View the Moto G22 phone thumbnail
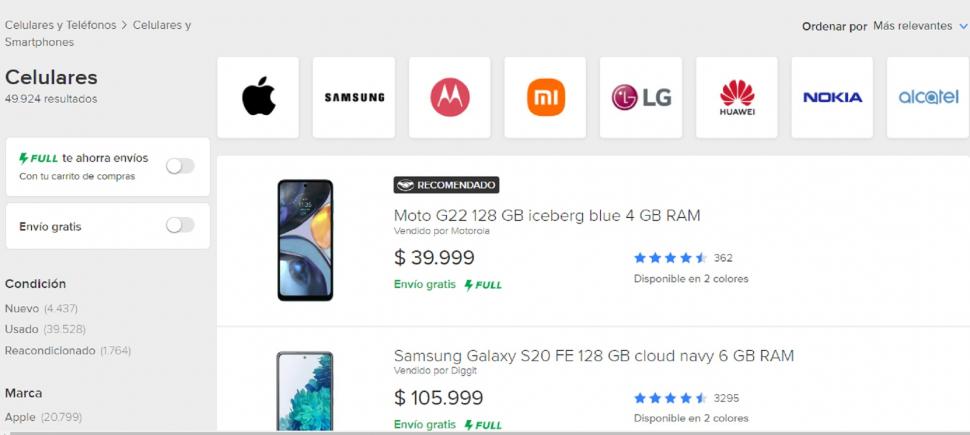This screenshot has width=970, height=435. tap(305, 240)
